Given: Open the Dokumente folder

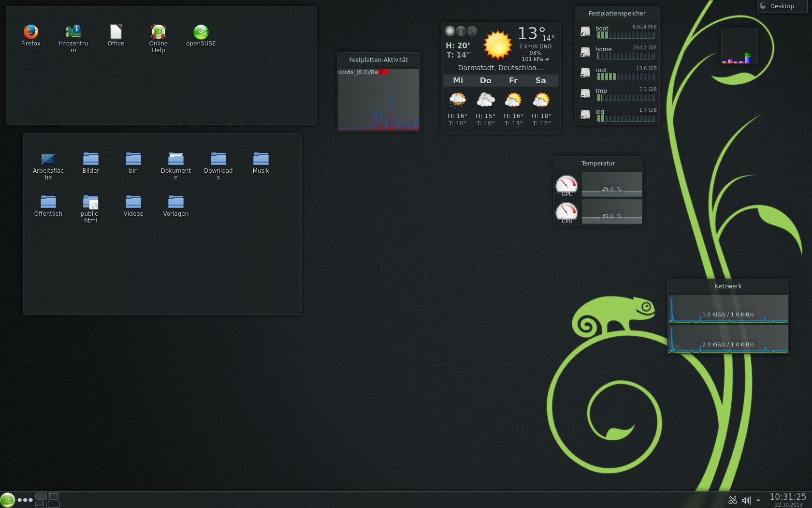Looking at the screenshot, I should 175,159.
